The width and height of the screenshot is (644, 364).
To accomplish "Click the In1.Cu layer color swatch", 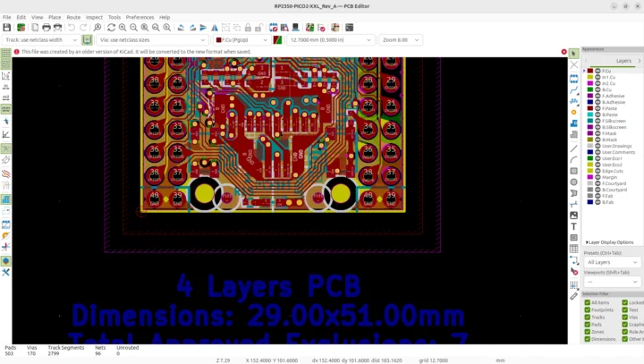I will (x=590, y=77).
